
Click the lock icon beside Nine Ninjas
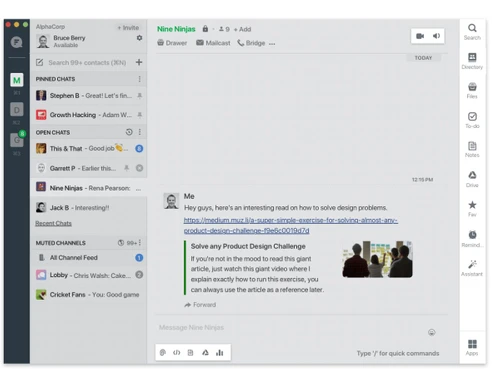[205, 29]
